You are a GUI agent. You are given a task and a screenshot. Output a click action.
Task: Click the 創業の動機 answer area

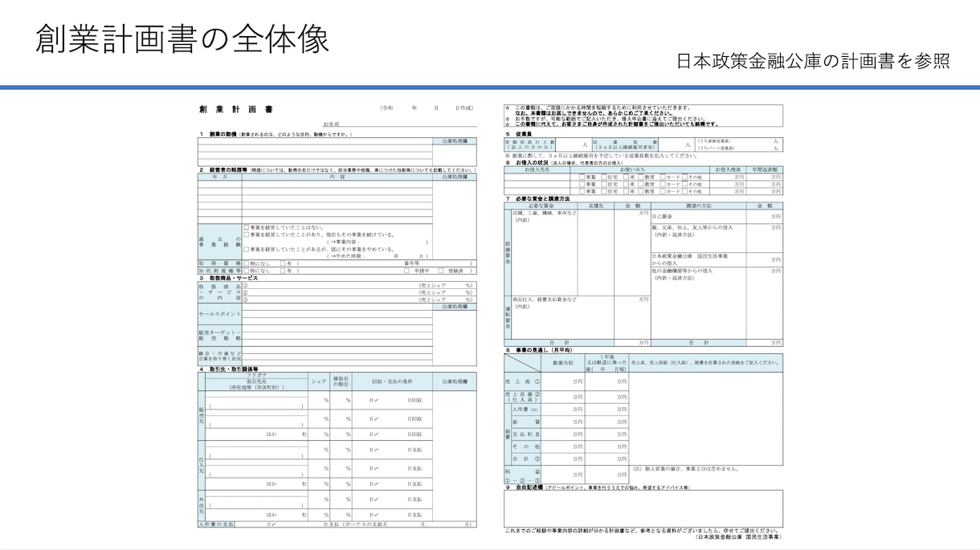tap(315, 153)
